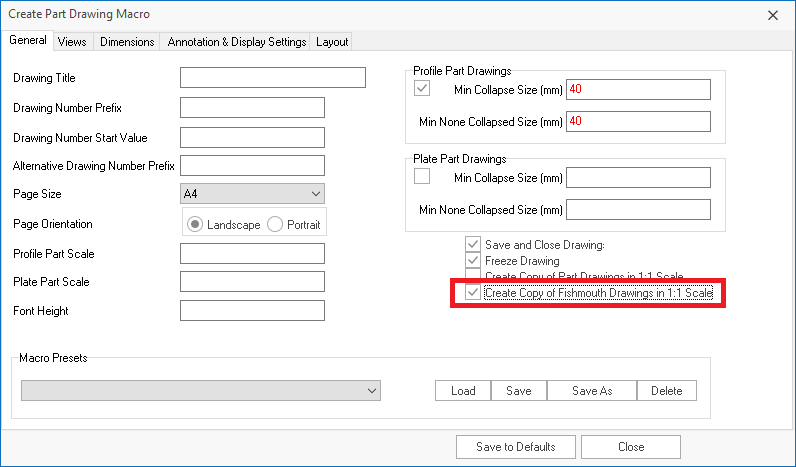Delete the selected macro preset
The height and width of the screenshot is (467, 796).
667,391
